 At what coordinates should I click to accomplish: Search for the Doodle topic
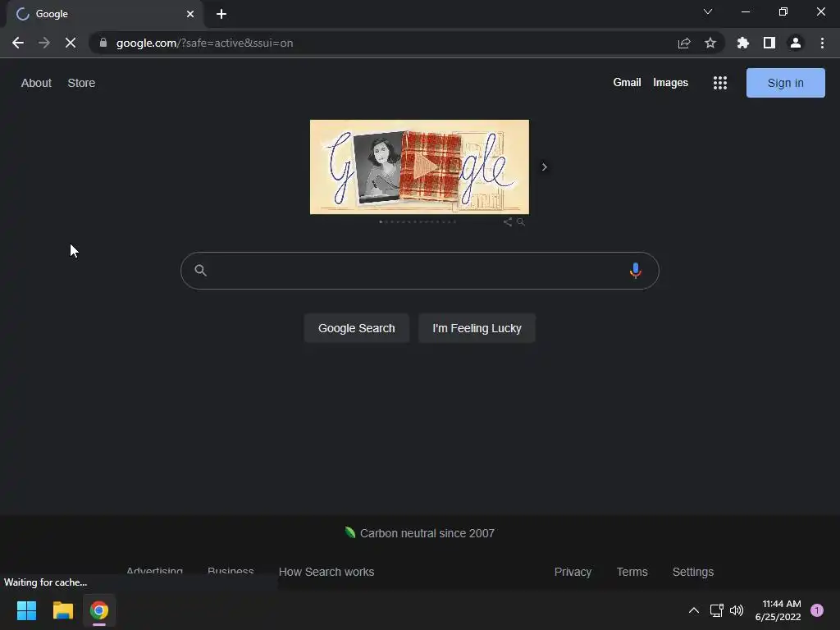[x=521, y=221]
